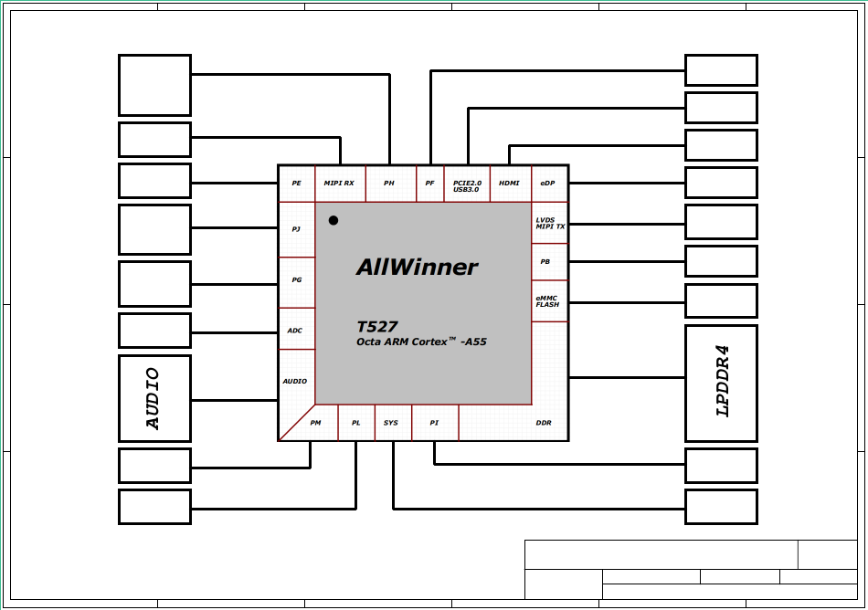Select the "PJ" pin group label
Screen dimensions: 868x610
tap(296, 229)
